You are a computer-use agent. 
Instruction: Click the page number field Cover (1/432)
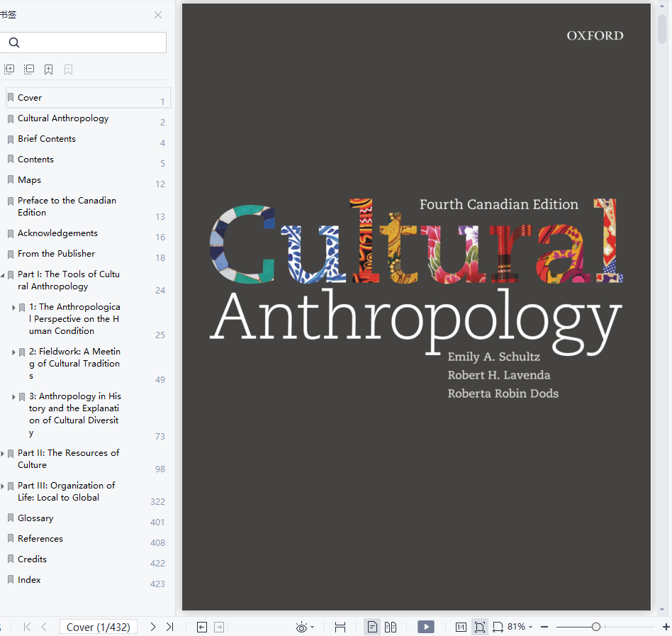tap(98, 627)
